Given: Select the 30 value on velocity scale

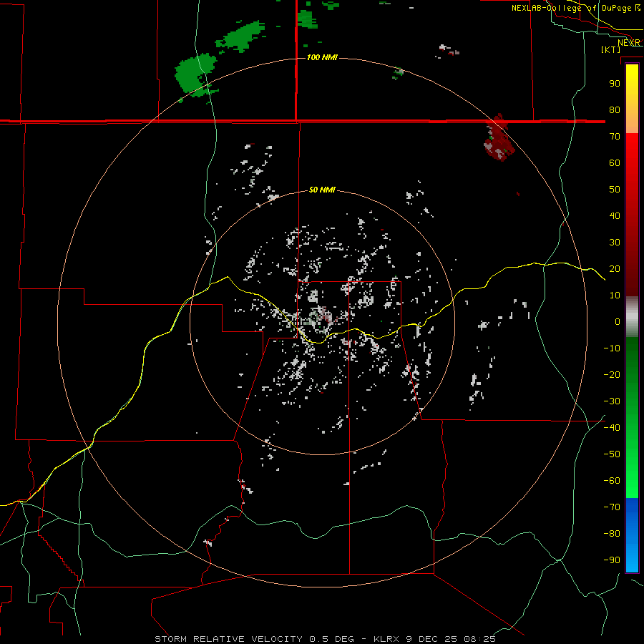Looking at the screenshot, I should (615, 243).
